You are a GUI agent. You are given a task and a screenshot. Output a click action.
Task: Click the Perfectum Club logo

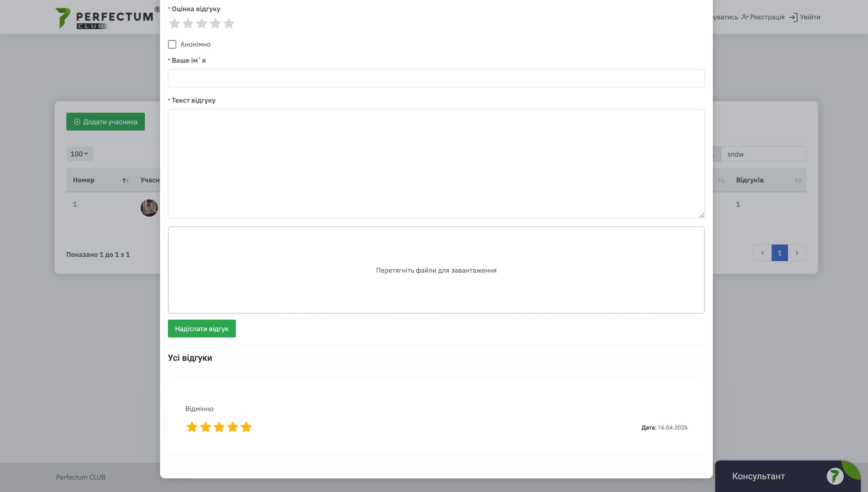105,18
